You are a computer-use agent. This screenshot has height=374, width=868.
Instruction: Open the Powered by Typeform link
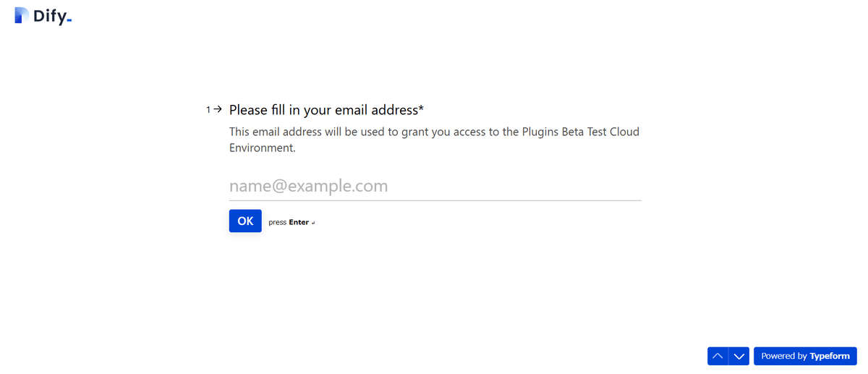tap(805, 356)
